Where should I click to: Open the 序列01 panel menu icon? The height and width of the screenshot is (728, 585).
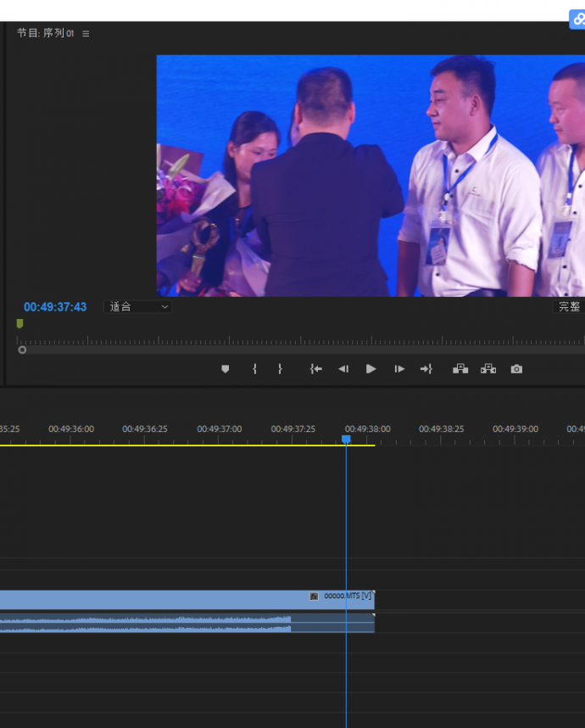click(x=86, y=34)
